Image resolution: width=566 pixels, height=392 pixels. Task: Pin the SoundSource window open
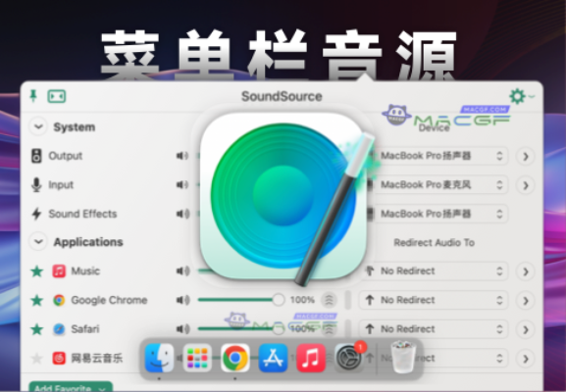33,96
